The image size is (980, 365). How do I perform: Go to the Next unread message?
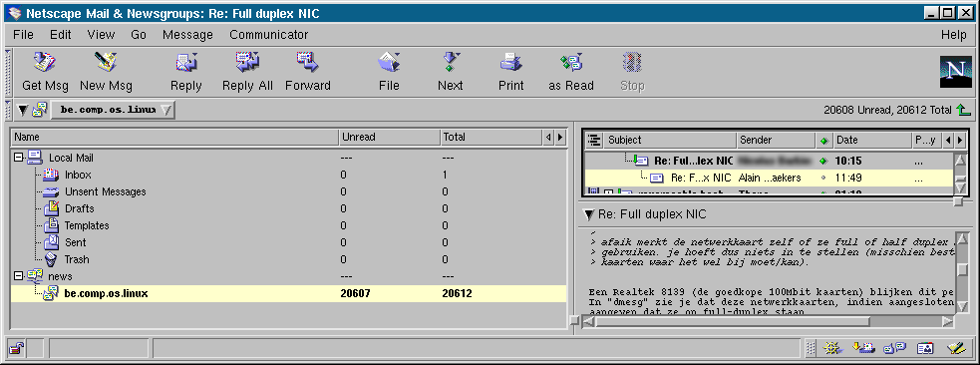pos(450,72)
